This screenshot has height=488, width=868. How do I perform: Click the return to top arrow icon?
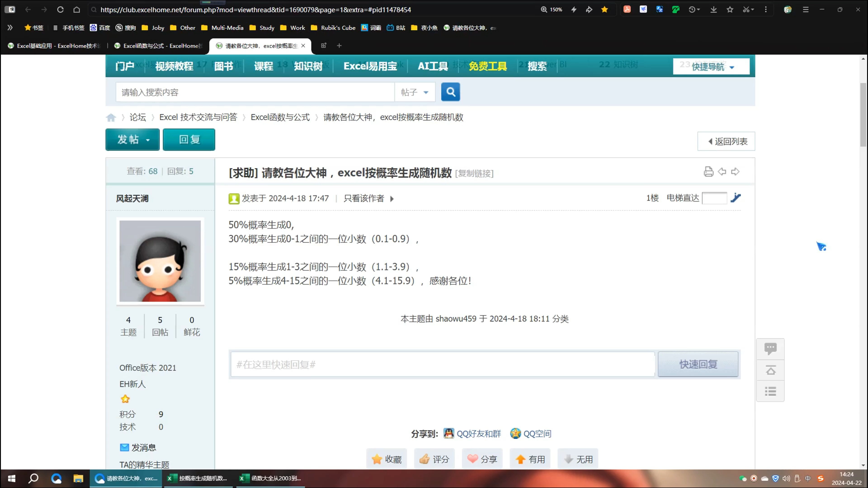(x=770, y=370)
